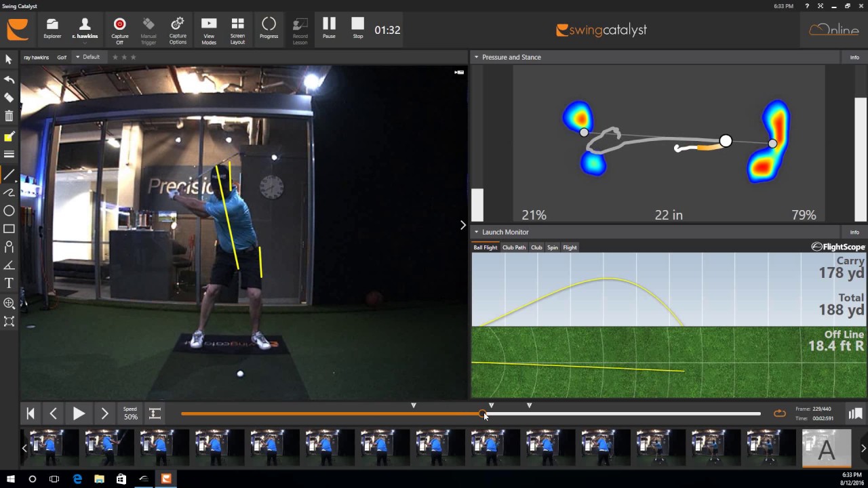This screenshot has height=488, width=868.
Task: Open the Windows Start menu
Action: [x=11, y=479]
